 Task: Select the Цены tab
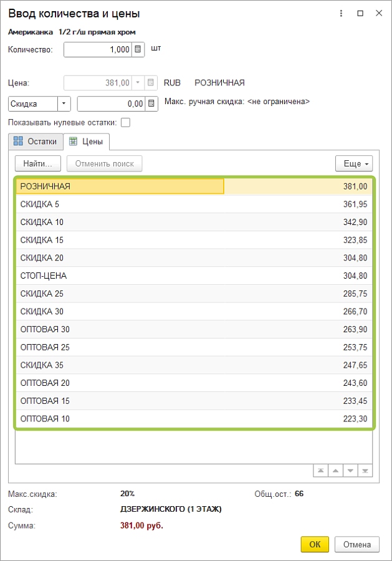point(88,141)
